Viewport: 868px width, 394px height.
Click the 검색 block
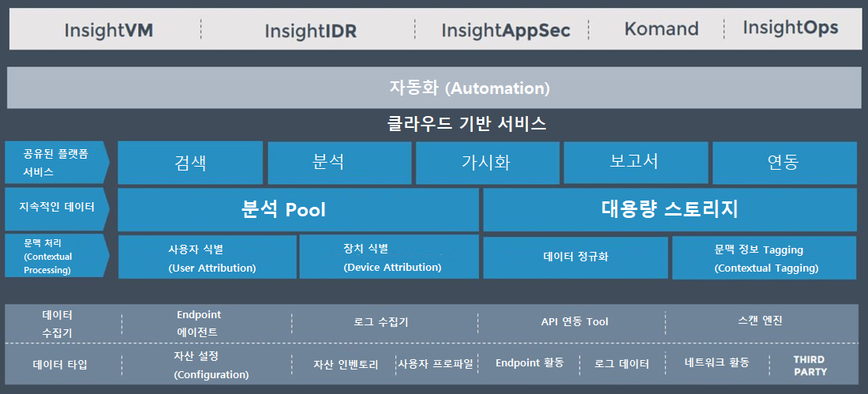190,163
